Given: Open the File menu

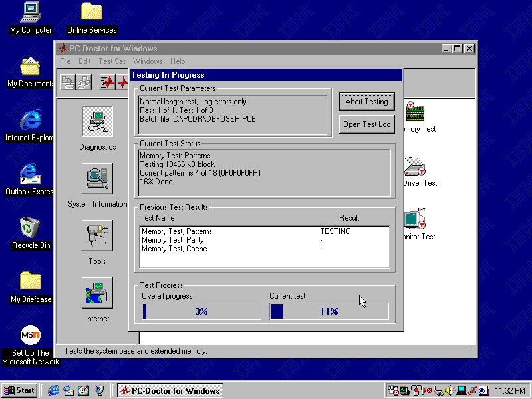Looking at the screenshot, I should [x=65, y=61].
